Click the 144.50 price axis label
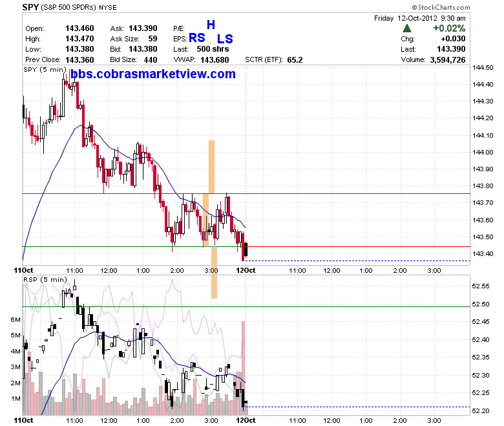 [x=483, y=67]
